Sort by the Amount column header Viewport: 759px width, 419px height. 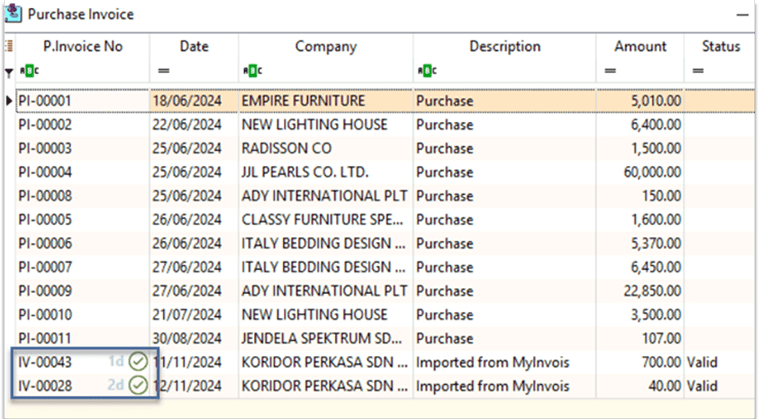(640, 46)
